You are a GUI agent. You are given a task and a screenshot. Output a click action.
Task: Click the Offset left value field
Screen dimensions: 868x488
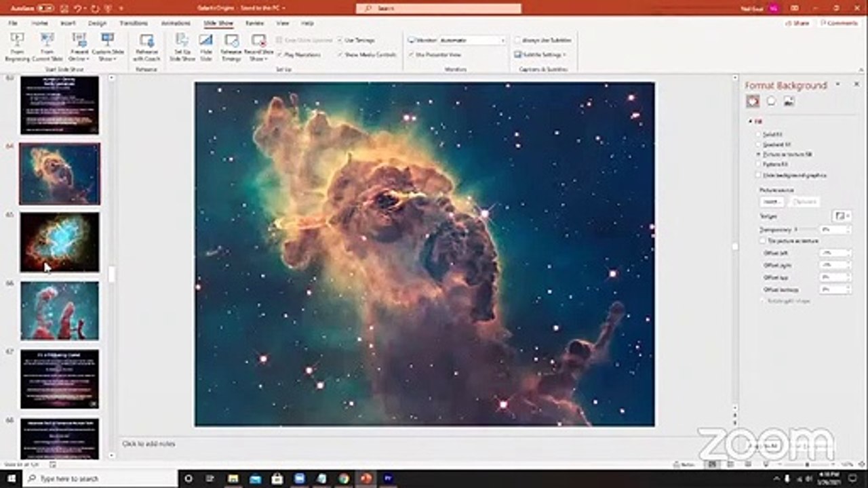(x=834, y=253)
